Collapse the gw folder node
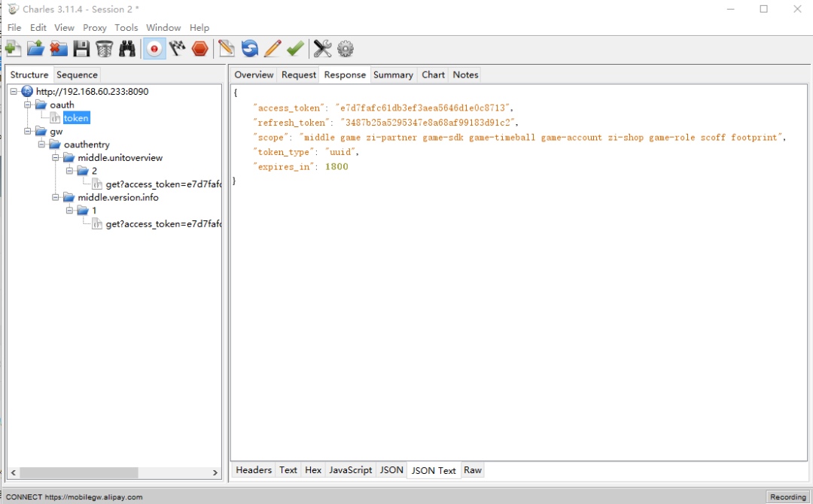This screenshot has height=504, width=813. coord(28,131)
